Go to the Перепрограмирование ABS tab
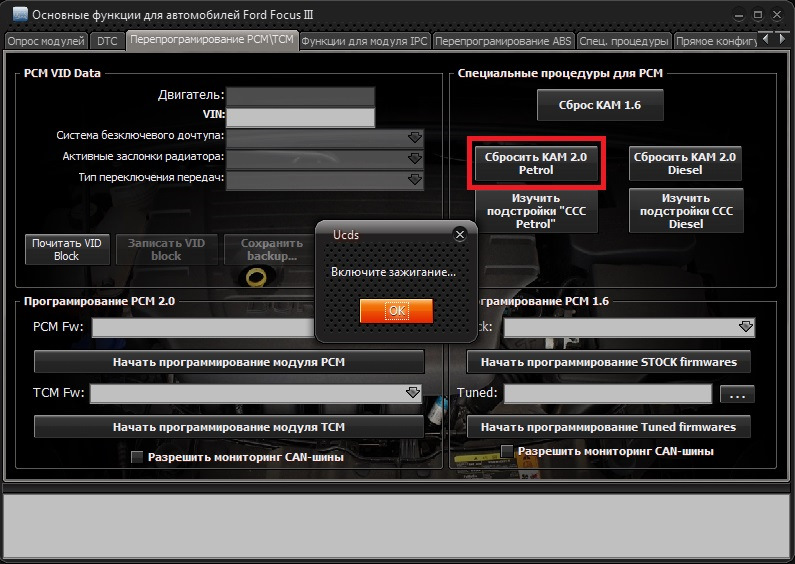 pyautogui.click(x=503, y=41)
